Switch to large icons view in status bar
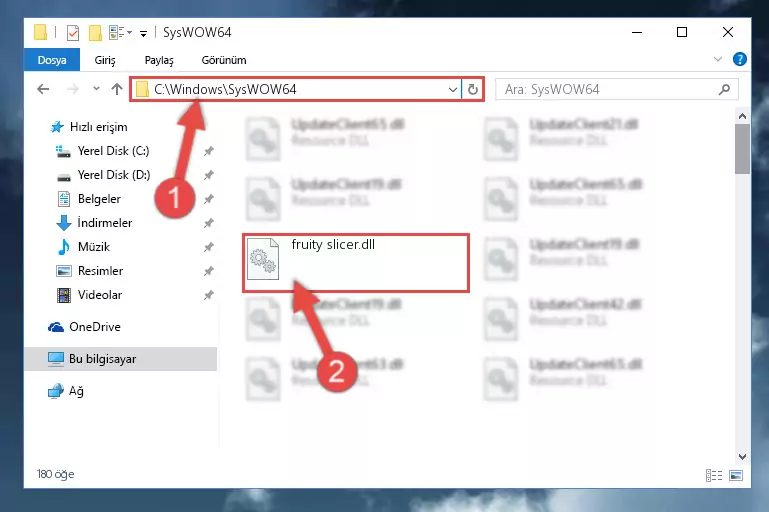769x512 pixels. click(736, 475)
